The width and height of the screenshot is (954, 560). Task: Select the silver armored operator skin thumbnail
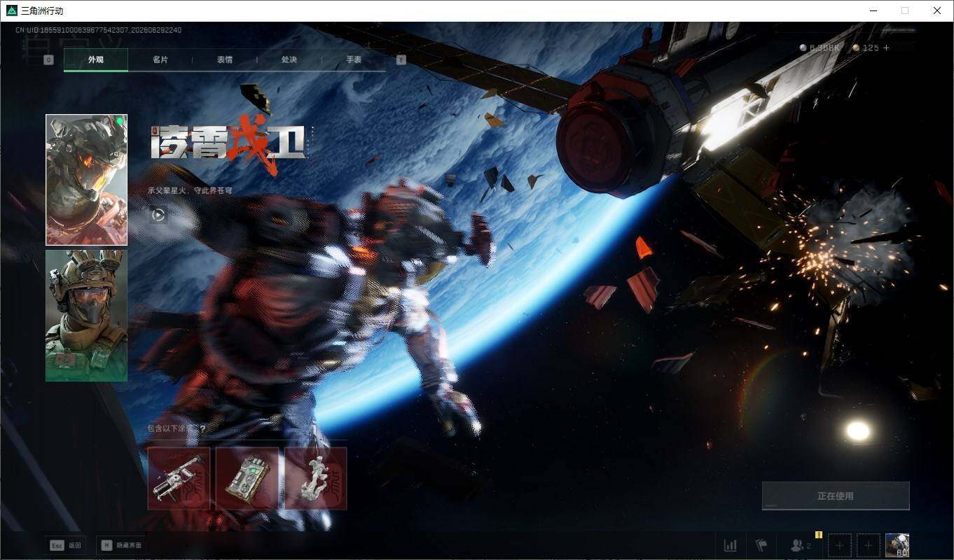click(87, 180)
